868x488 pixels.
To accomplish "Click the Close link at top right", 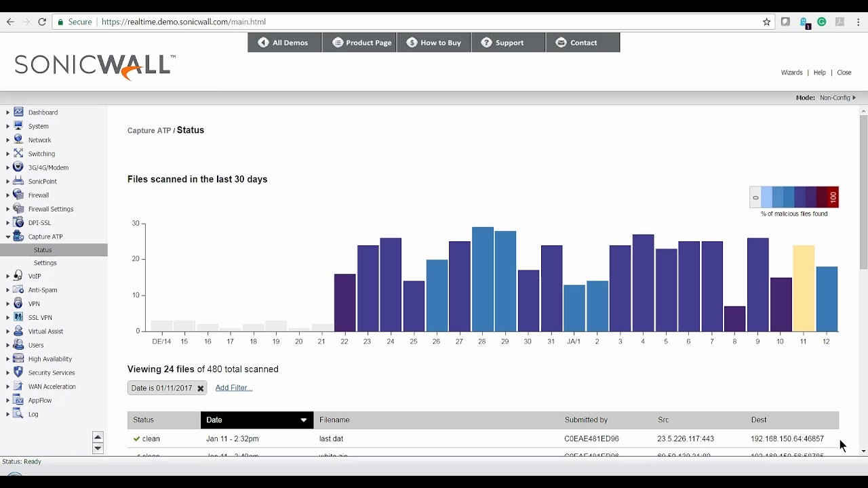I will point(844,73).
